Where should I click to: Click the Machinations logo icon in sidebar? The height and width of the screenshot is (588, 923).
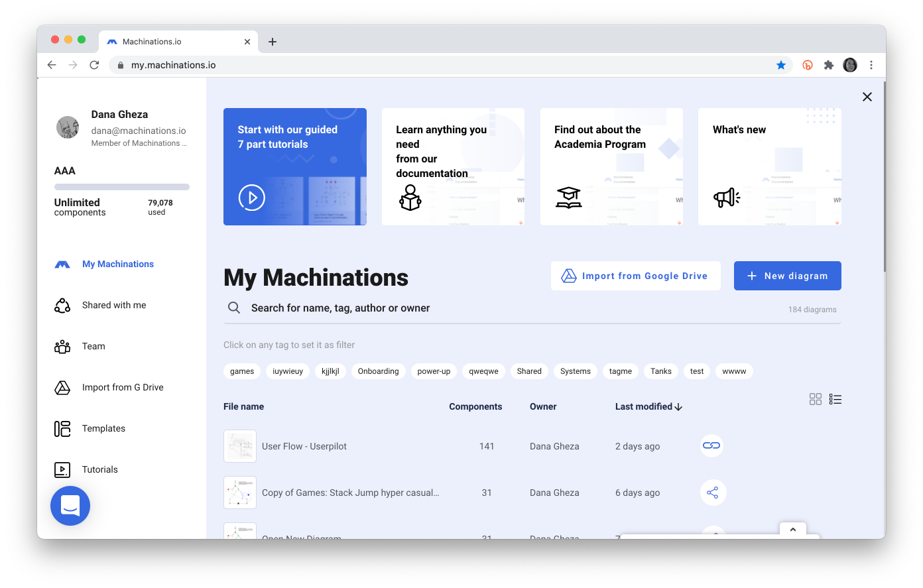point(62,265)
